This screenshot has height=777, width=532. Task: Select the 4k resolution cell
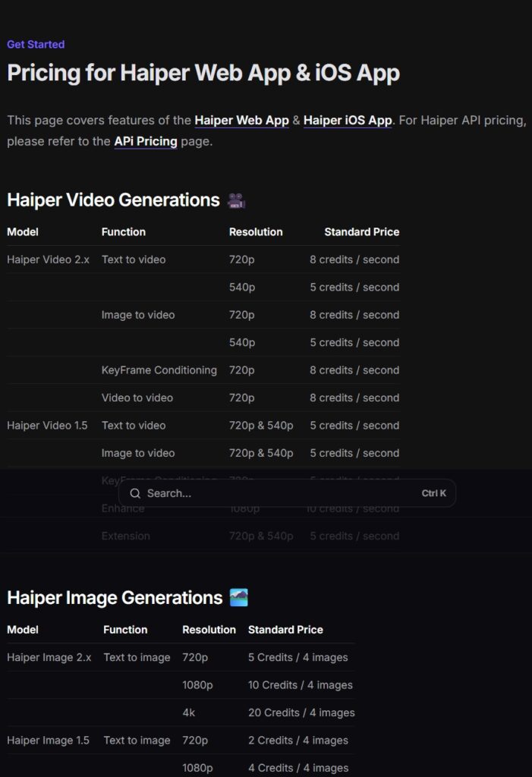click(190, 713)
